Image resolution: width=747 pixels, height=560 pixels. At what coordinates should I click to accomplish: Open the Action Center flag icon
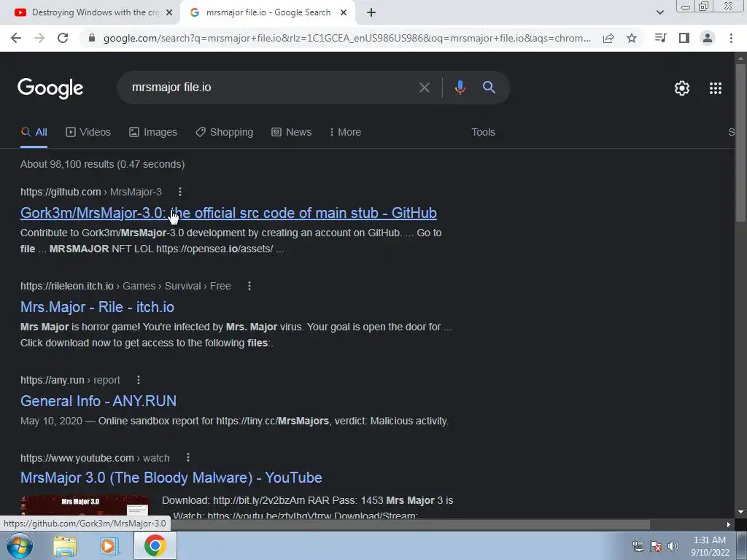[x=656, y=546]
